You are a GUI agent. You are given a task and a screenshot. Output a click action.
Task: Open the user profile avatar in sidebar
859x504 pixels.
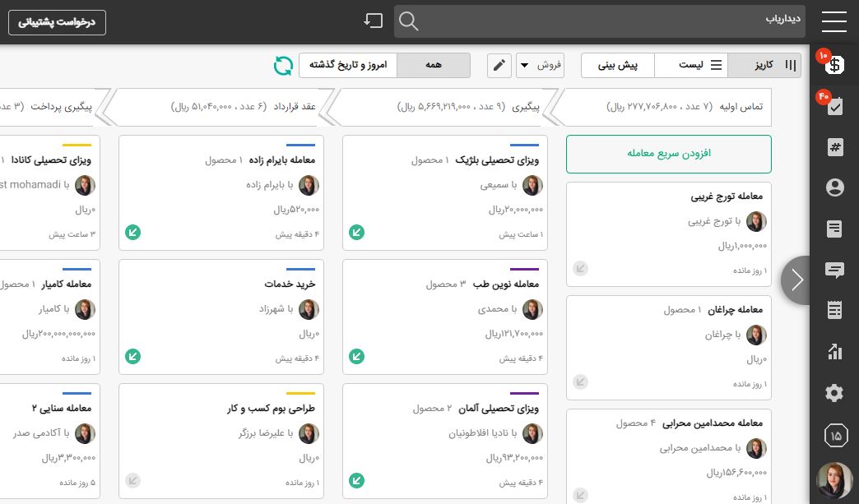pyautogui.click(x=834, y=480)
